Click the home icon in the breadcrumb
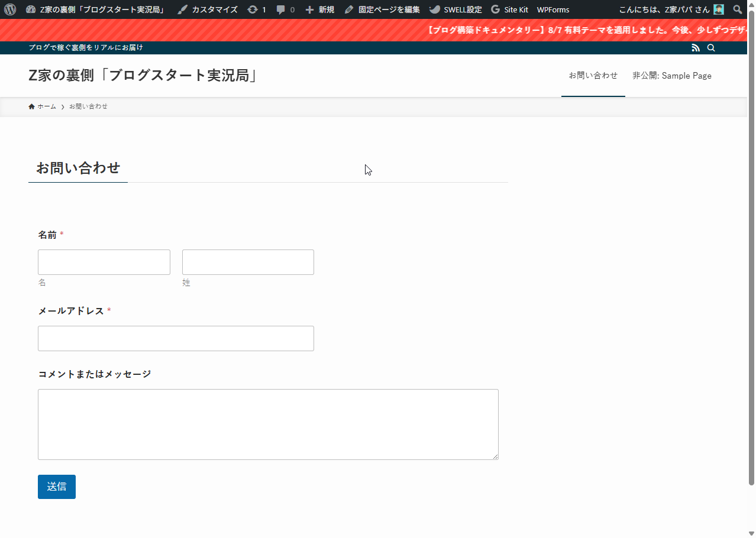Viewport: 756px width, 538px height. tap(31, 106)
